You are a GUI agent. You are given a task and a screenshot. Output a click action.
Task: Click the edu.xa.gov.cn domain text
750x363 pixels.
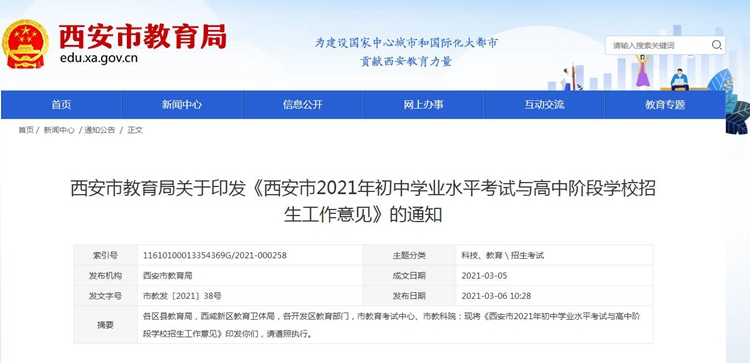tap(99, 58)
